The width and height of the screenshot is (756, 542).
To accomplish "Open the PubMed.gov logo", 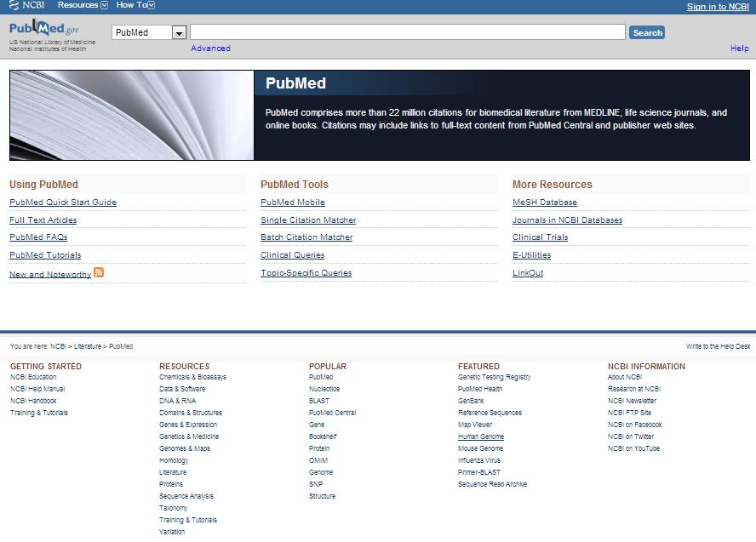I will [x=44, y=27].
